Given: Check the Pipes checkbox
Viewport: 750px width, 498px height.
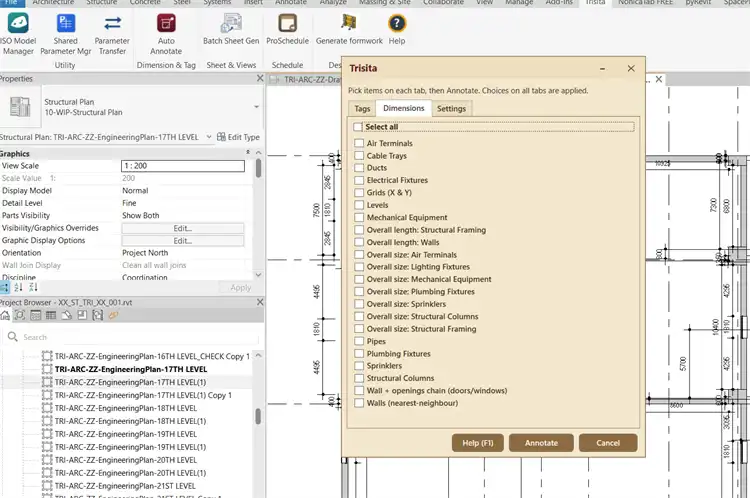Looking at the screenshot, I should (x=359, y=341).
